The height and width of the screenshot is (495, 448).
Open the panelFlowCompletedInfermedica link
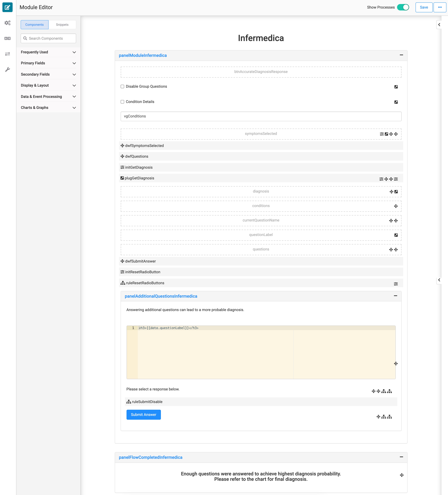point(151,457)
